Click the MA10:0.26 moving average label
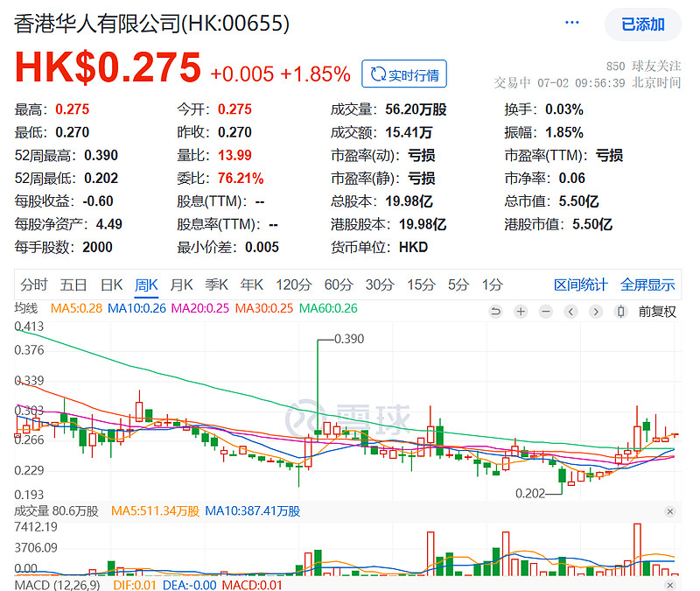 point(136,308)
